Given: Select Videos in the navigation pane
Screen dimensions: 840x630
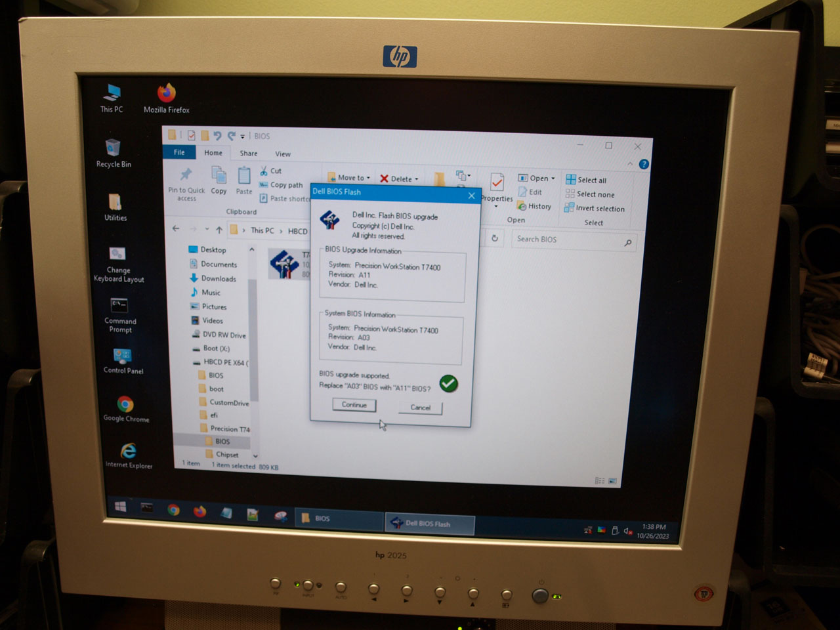Looking at the screenshot, I should click(x=207, y=320).
